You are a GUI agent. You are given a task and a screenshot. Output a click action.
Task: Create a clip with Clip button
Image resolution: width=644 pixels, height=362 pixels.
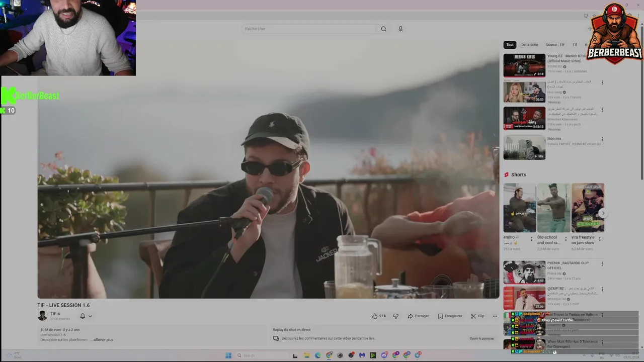pyautogui.click(x=477, y=316)
